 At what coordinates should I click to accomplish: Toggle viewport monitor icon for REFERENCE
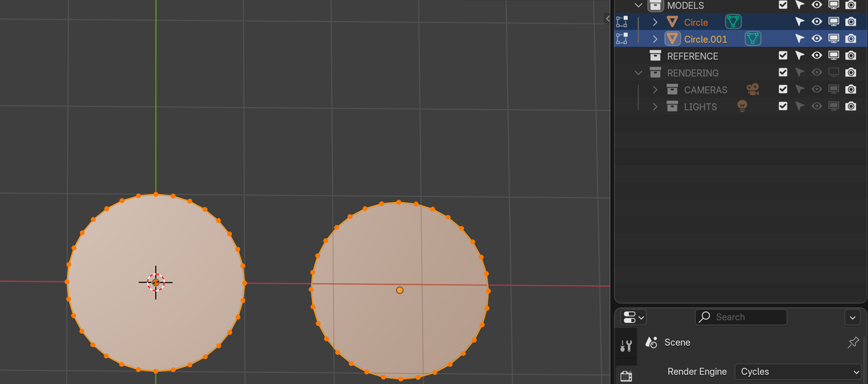[833, 56]
